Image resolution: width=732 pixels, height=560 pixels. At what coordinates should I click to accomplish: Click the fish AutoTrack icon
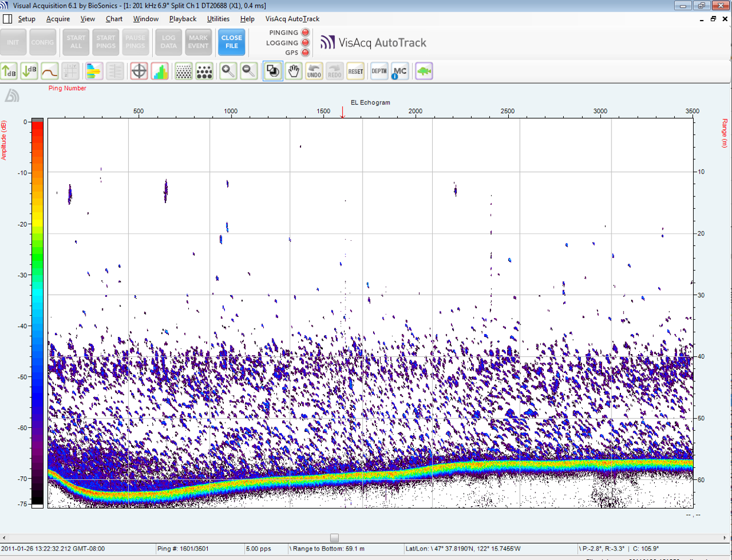[424, 71]
